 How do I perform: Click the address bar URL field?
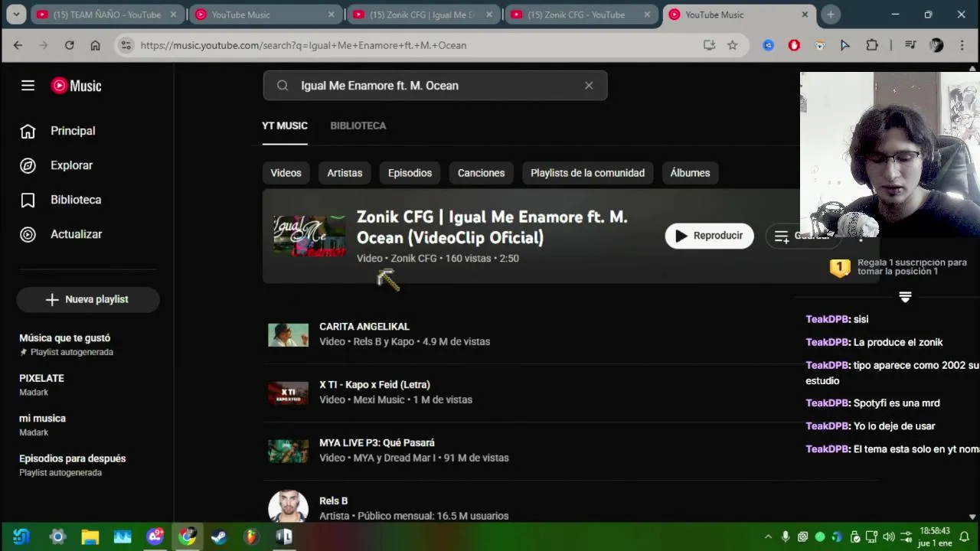pos(413,45)
